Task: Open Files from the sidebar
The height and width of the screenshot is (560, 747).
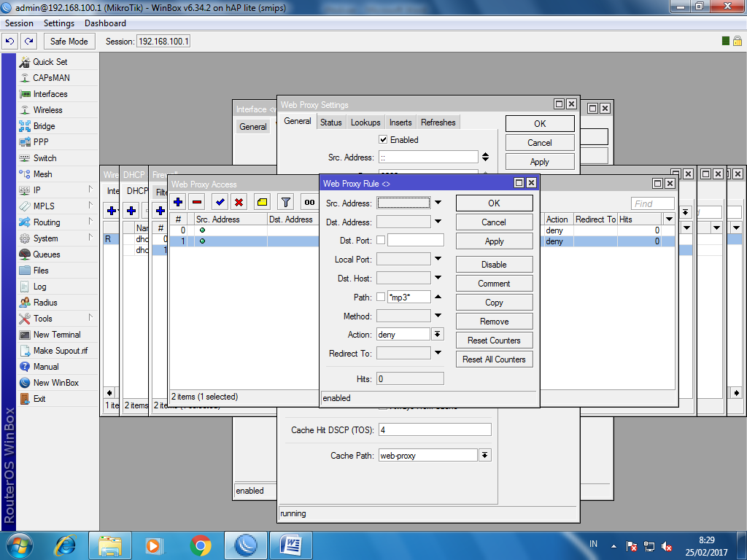Action: click(x=41, y=271)
